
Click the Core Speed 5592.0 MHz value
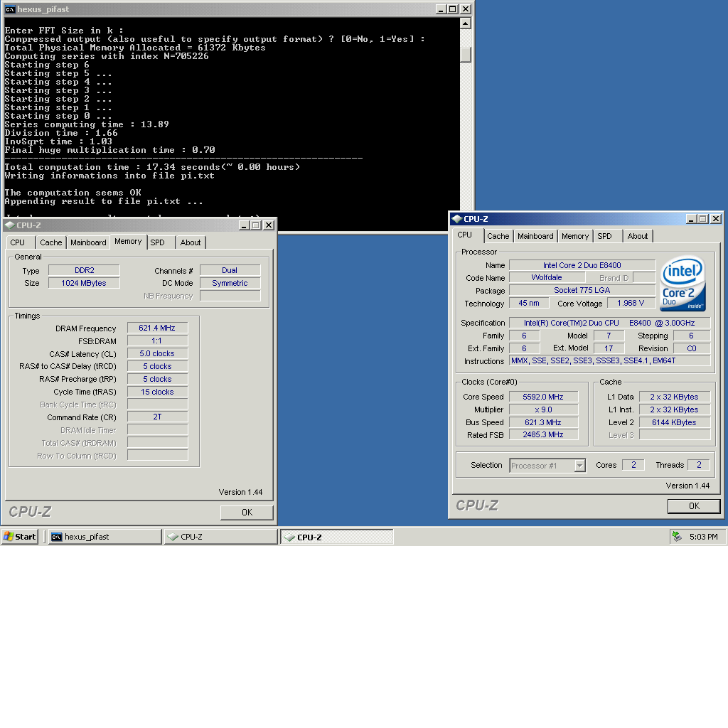click(x=544, y=397)
